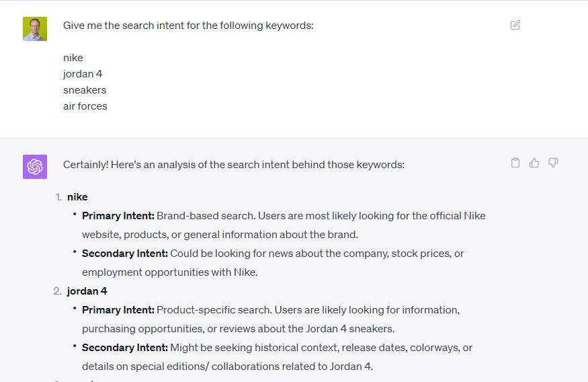Click "Secondary Intent" label under the nike heading
This screenshot has height=382, width=588.
coord(125,254)
